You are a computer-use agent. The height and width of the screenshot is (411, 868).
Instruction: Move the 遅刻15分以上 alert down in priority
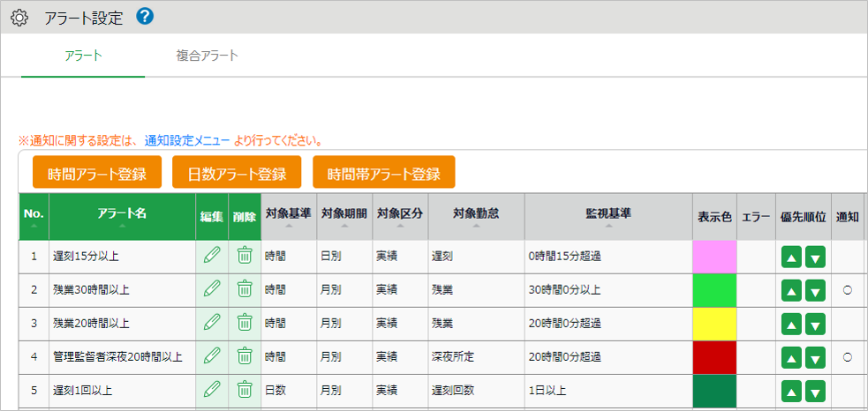pyautogui.click(x=815, y=257)
